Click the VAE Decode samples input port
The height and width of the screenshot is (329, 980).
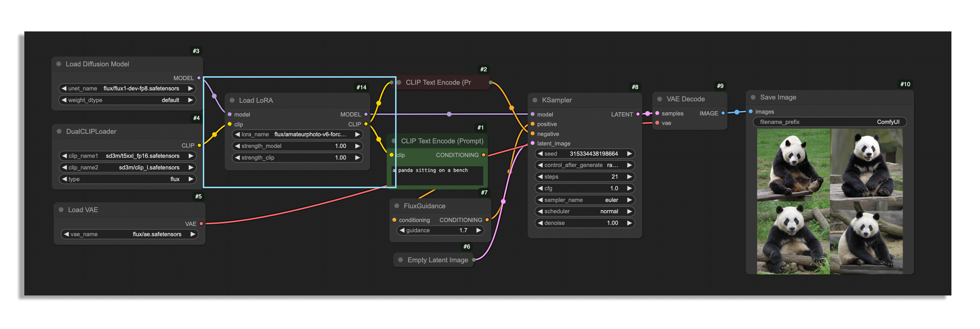pyautogui.click(x=657, y=113)
